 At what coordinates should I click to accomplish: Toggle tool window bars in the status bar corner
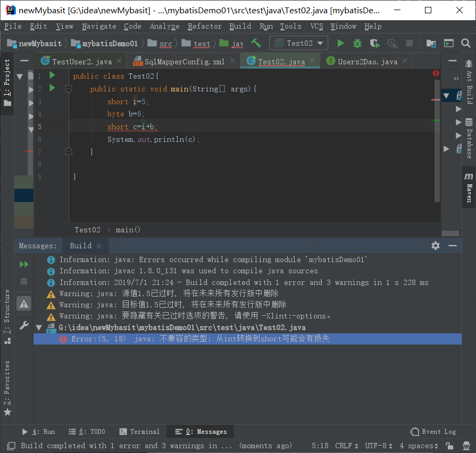click(11, 446)
